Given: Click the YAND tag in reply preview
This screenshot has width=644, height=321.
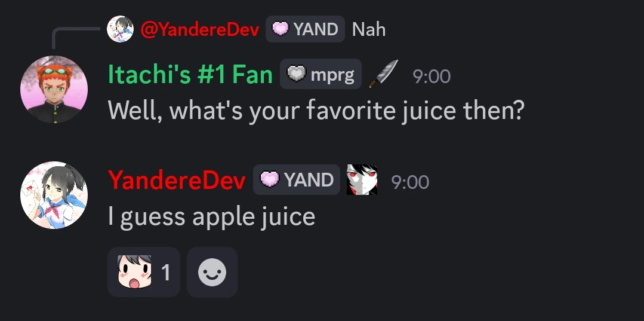Looking at the screenshot, I should click(x=305, y=29).
